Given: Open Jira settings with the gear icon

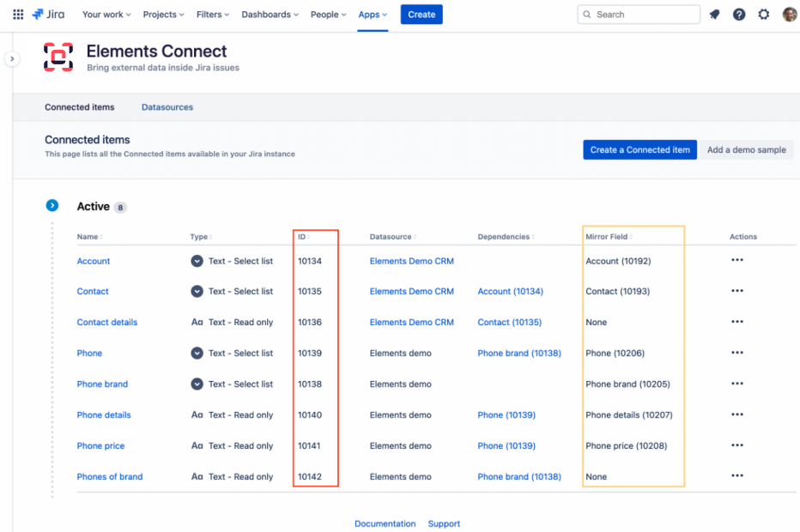Looking at the screenshot, I should 764,14.
